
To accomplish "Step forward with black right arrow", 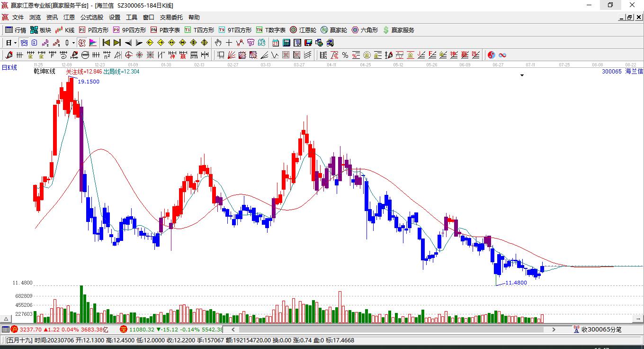I will point(139,43).
